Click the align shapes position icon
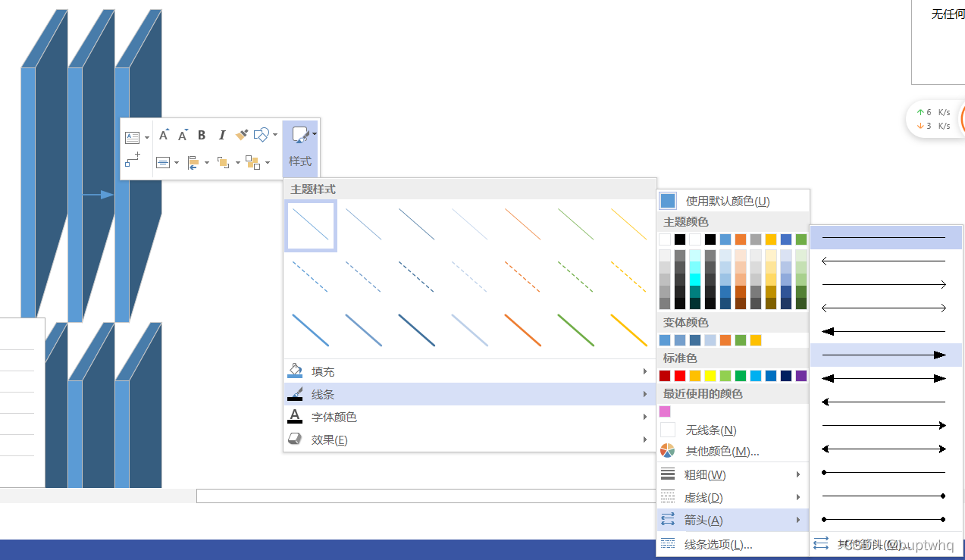 click(193, 162)
